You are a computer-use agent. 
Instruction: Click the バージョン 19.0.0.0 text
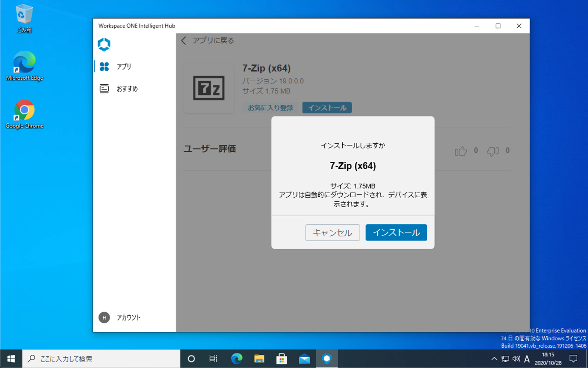(x=273, y=81)
